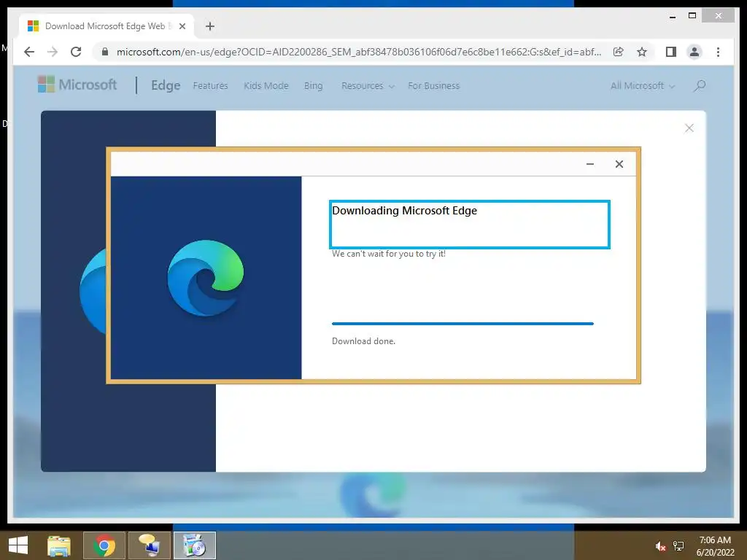
Task: Click the muted volume tray icon
Action: point(660,546)
